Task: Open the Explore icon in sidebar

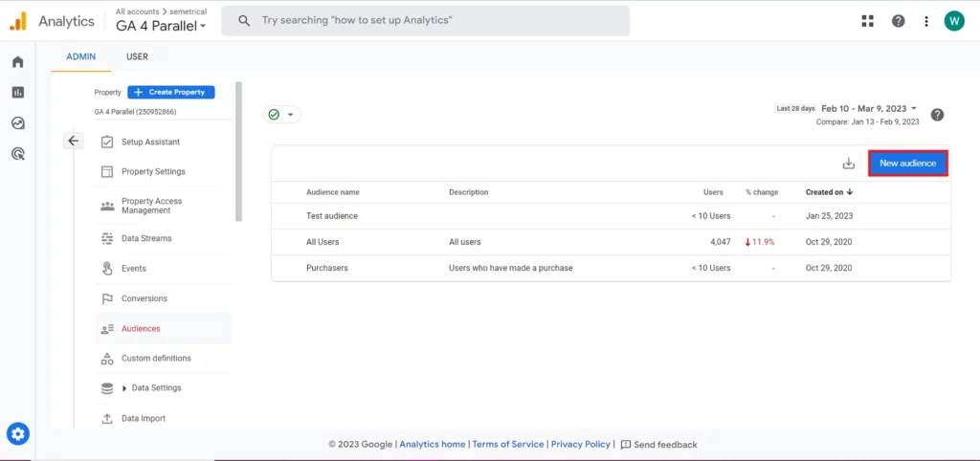Action: 17,123
